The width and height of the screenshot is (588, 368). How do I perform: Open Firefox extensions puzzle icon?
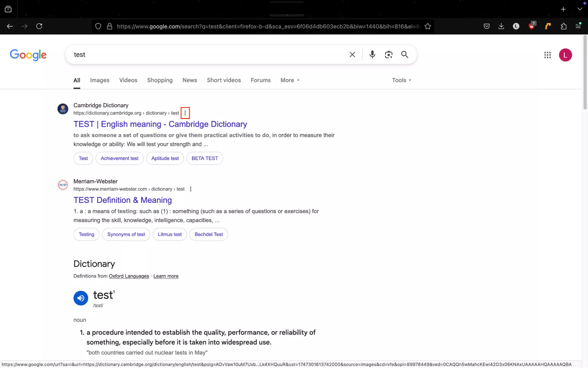[563, 26]
